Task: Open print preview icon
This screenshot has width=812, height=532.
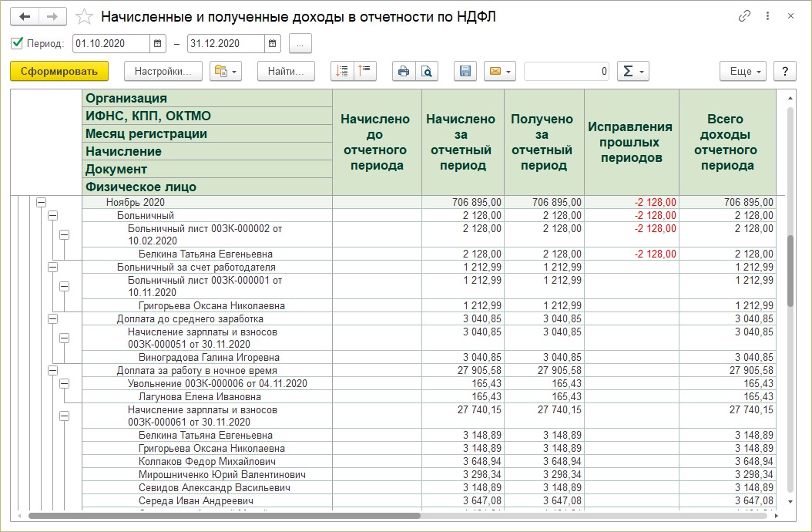Action: tap(426, 71)
